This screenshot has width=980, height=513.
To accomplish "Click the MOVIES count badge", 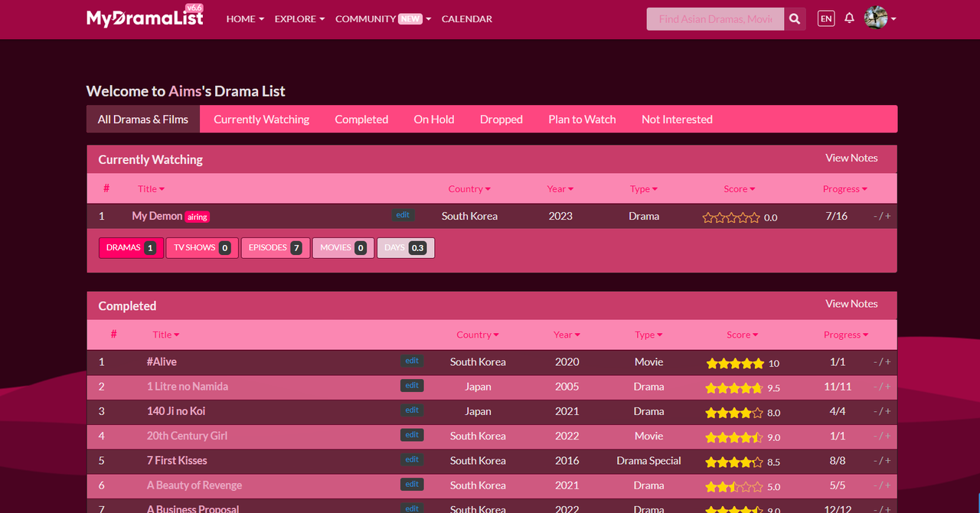I will (344, 248).
